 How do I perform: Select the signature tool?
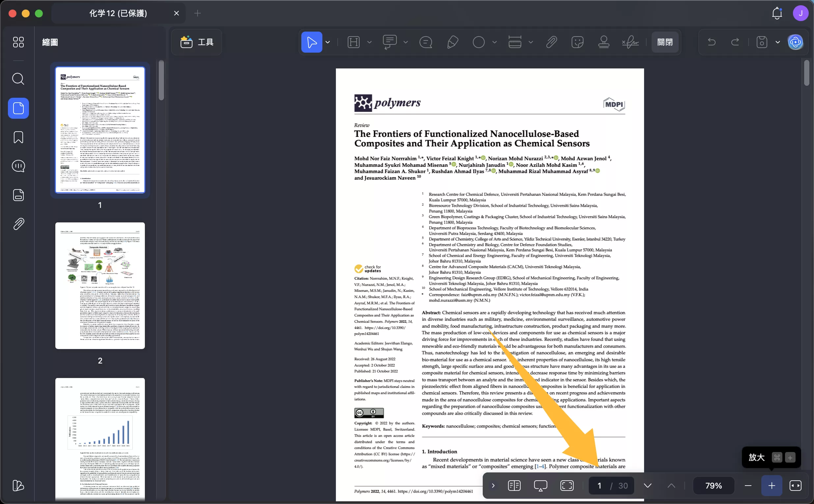[x=630, y=42]
